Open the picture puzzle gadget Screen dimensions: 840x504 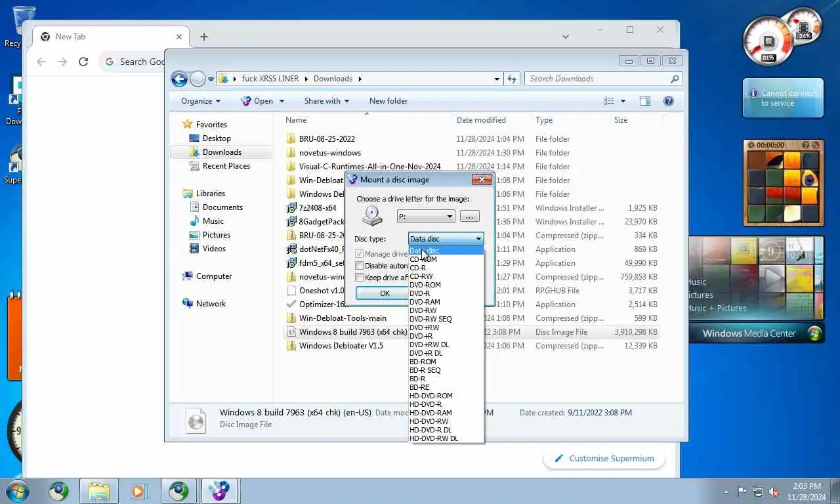point(783,183)
